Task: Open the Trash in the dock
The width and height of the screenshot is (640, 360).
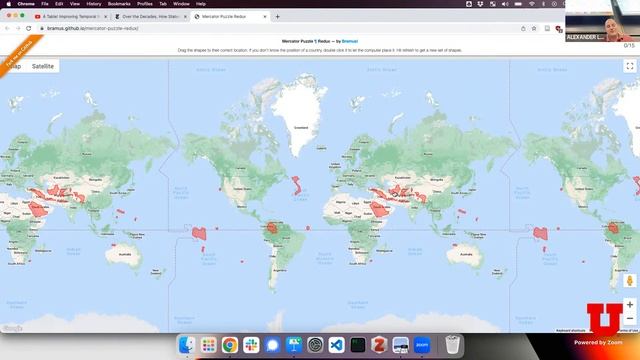Action: coord(452,345)
